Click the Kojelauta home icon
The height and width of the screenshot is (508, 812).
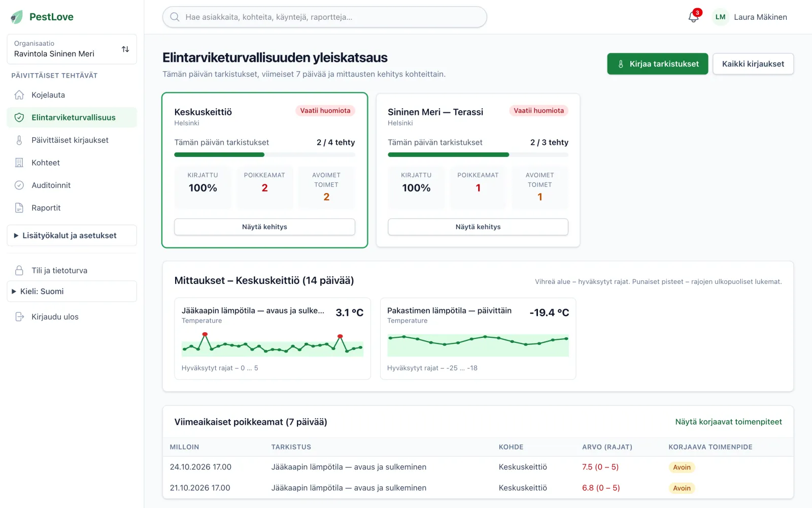pyautogui.click(x=19, y=95)
